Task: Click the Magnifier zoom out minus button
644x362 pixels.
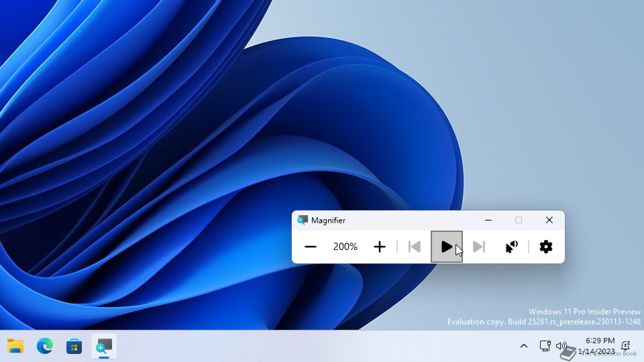Action: [310, 247]
